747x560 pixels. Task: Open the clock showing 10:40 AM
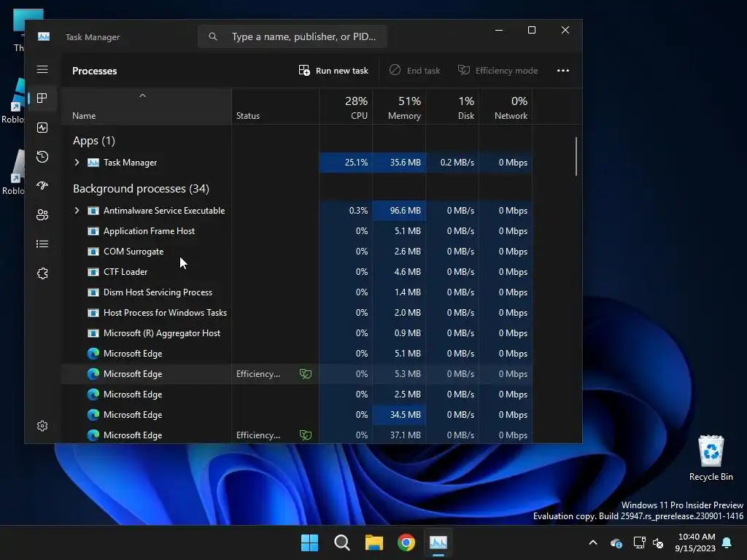[695, 542]
